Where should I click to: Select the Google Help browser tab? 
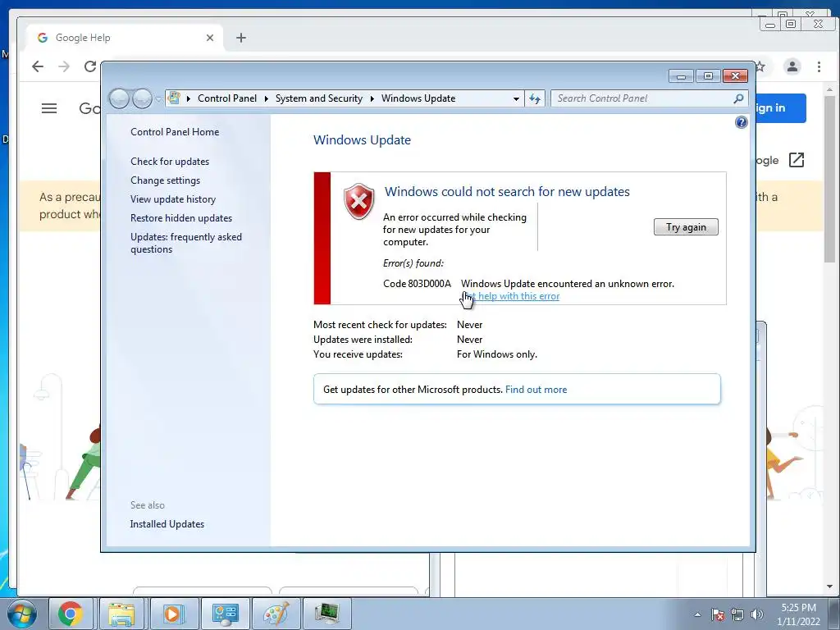125,38
